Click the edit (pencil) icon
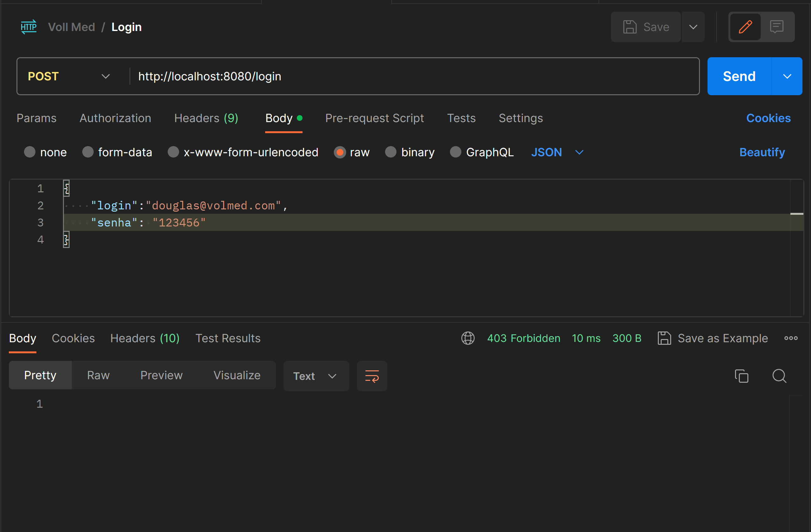This screenshot has height=532, width=811. click(745, 27)
